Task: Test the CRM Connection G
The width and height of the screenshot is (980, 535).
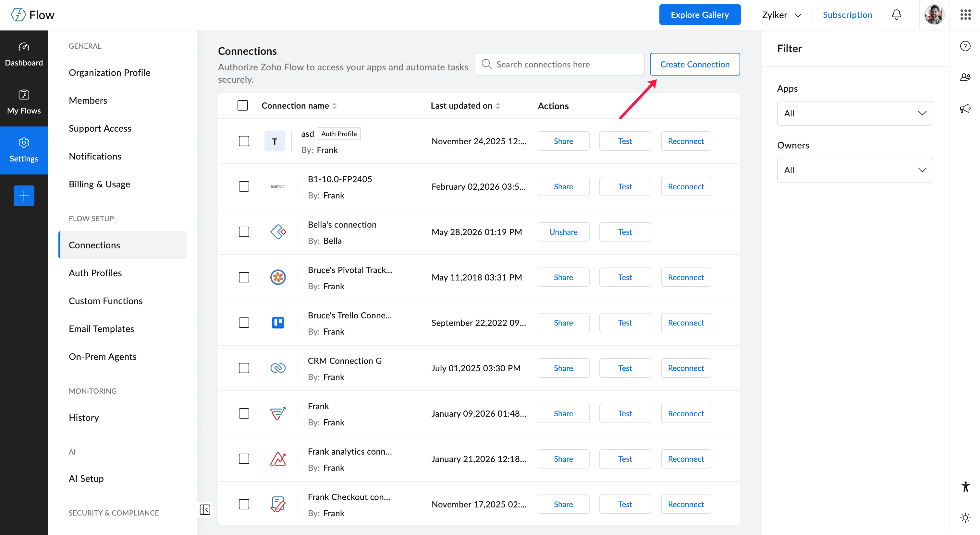Action: click(625, 368)
